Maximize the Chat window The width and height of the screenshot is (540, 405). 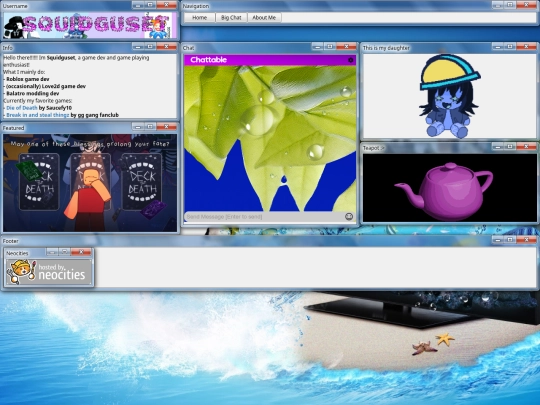click(330, 46)
